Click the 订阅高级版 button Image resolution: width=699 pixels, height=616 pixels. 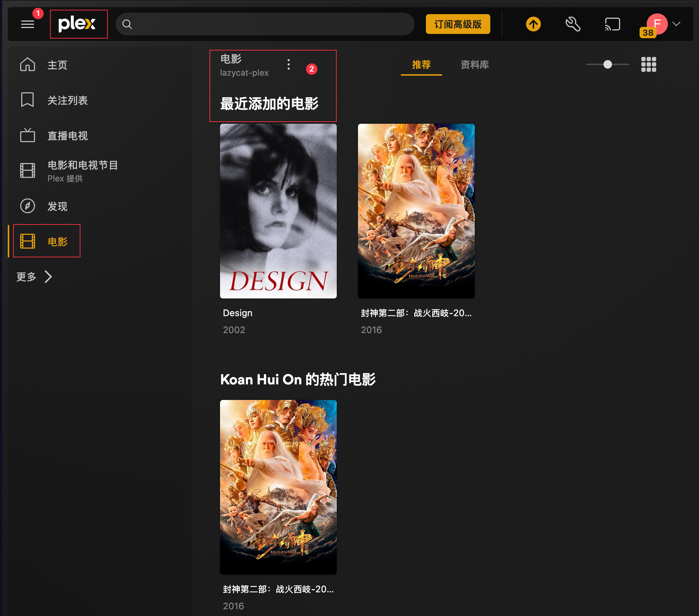pyautogui.click(x=458, y=24)
